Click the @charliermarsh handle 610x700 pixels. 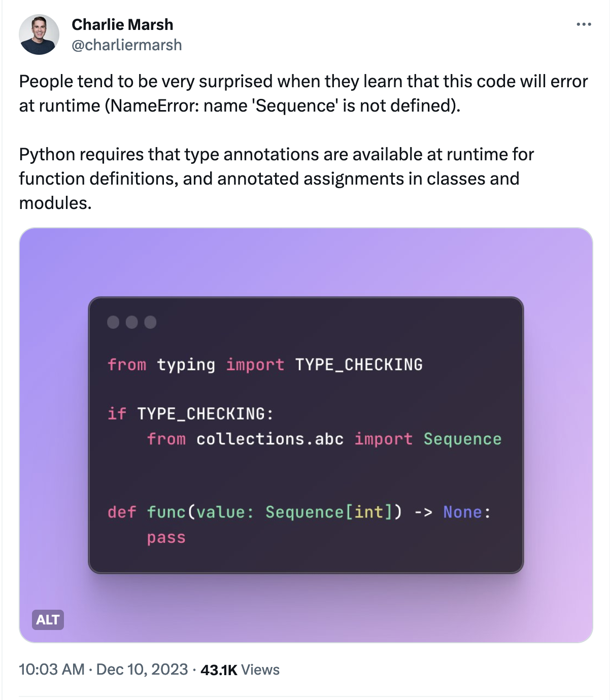126,45
